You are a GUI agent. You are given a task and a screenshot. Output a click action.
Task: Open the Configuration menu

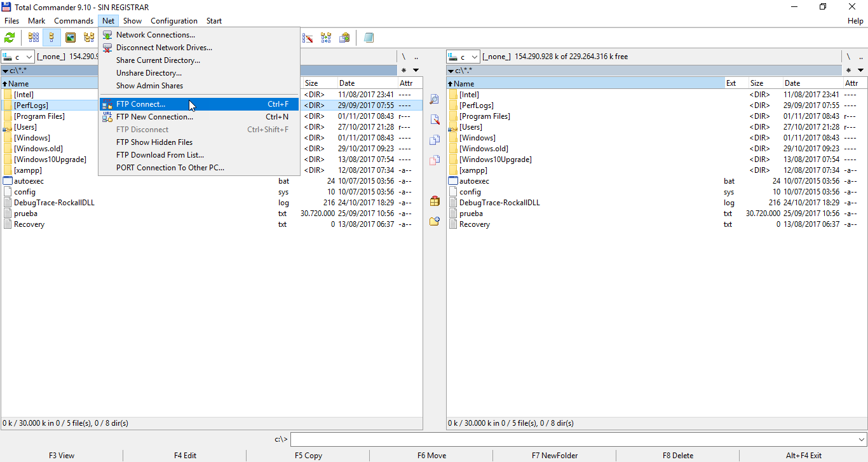[x=174, y=21]
